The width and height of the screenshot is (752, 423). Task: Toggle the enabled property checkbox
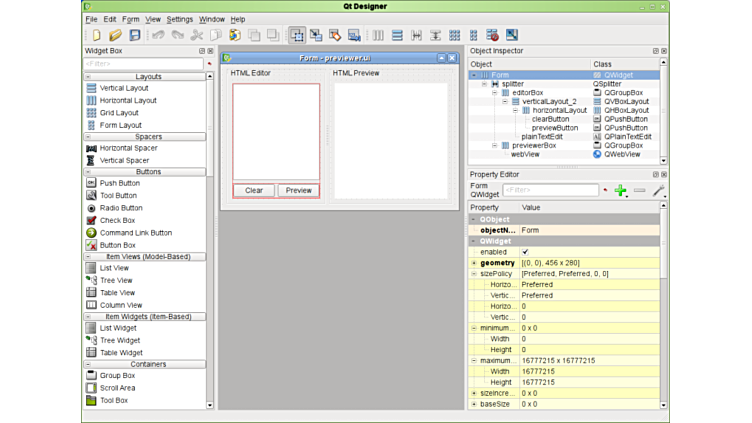pyautogui.click(x=526, y=252)
